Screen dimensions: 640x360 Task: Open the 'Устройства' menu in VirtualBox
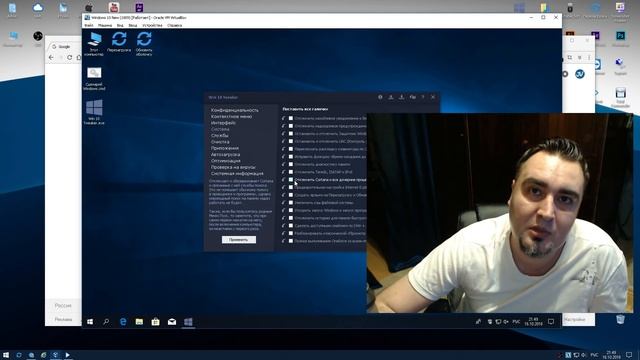152,25
